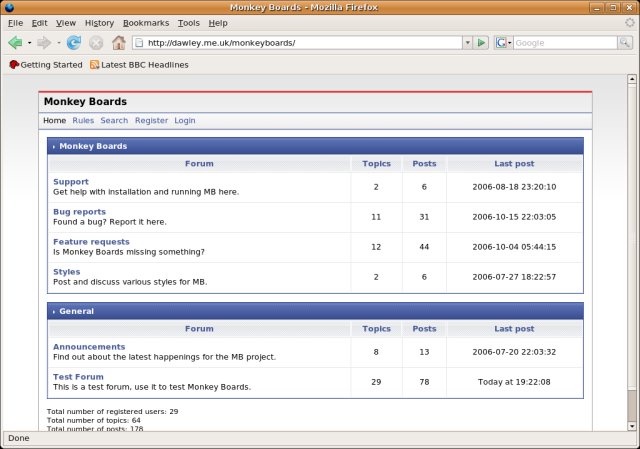The image size is (640, 449).
Task: Reload the current page
Action: (73, 43)
